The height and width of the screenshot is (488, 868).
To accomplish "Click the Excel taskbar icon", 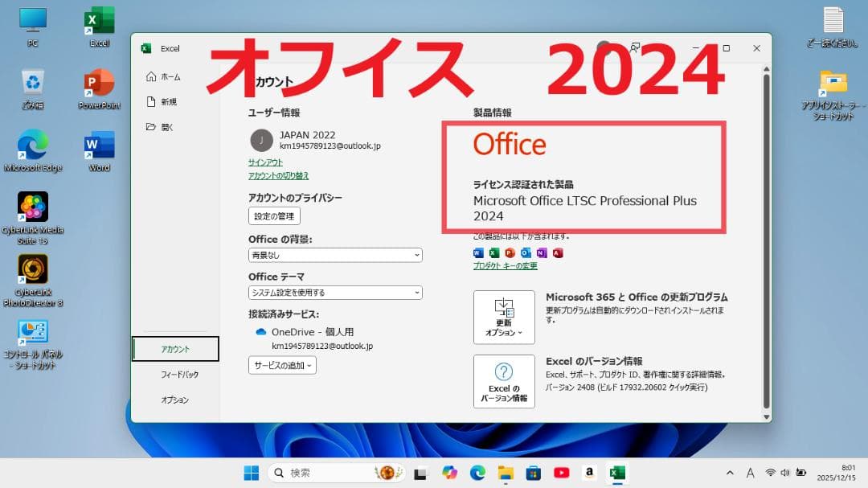I will (x=617, y=473).
